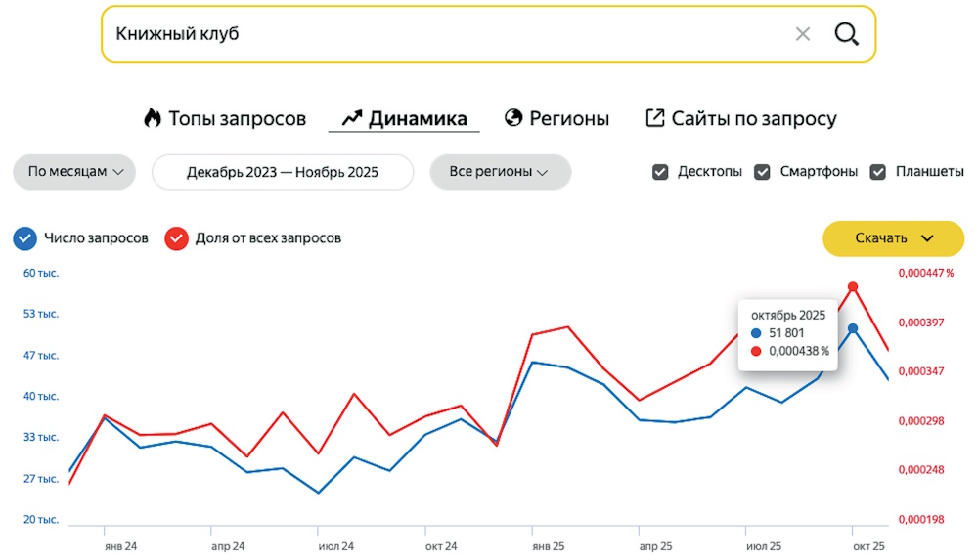Click the external link icon for sites
978x560 pixels.
click(x=655, y=118)
